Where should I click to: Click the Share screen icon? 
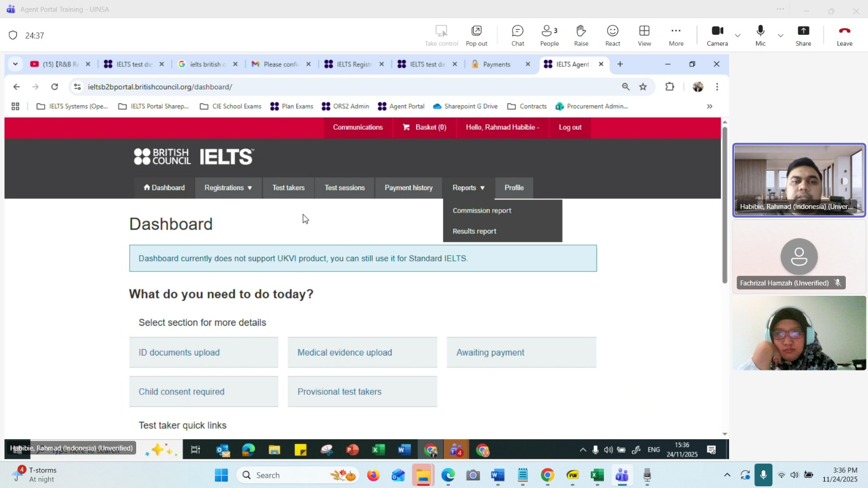click(803, 35)
